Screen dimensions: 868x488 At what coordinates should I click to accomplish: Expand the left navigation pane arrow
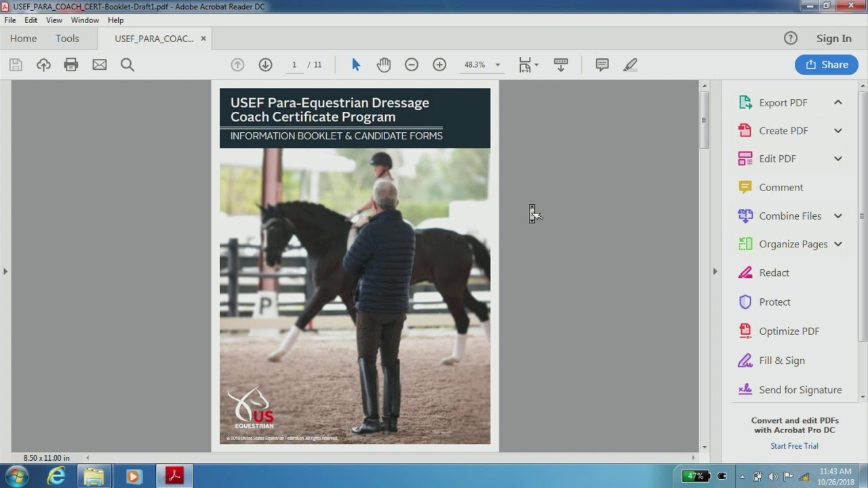5,271
